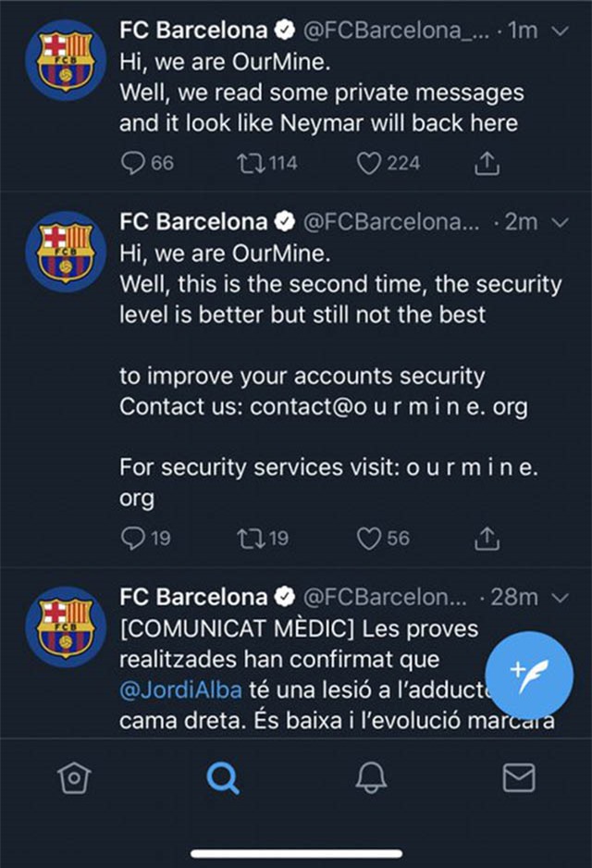Image resolution: width=592 pixels, height=868 pixels.
Task: Open the menu on the 2m tweet
Action: 558,222
